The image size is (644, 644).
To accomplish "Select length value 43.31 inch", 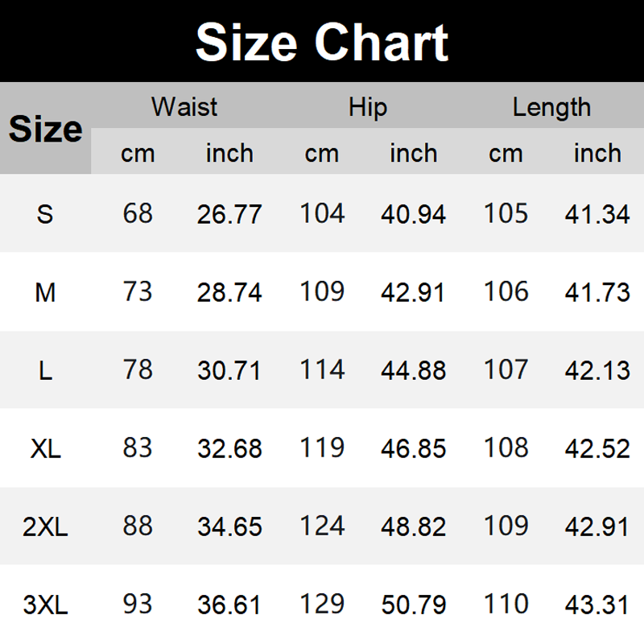I will point(597,605).
